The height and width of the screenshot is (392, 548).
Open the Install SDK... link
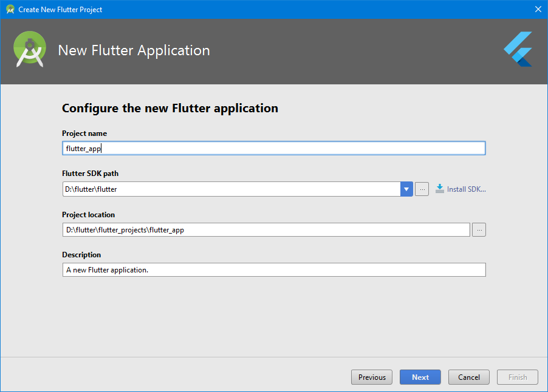point(467,189)
